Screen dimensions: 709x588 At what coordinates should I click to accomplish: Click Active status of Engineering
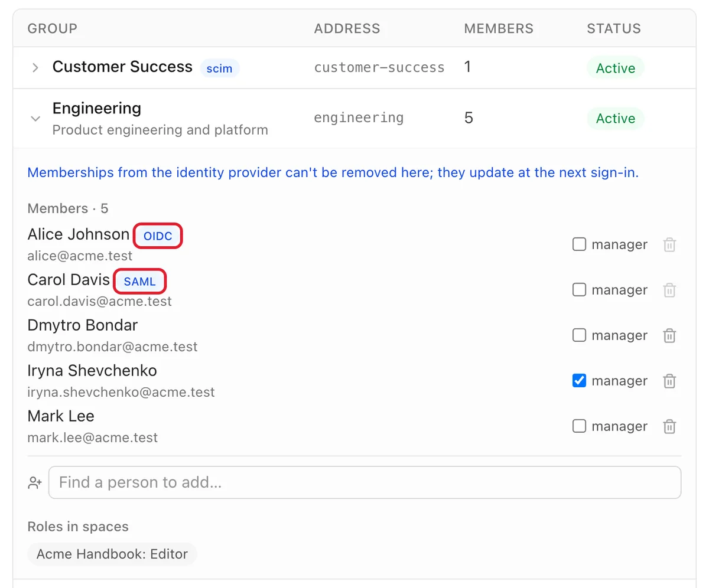615,119
